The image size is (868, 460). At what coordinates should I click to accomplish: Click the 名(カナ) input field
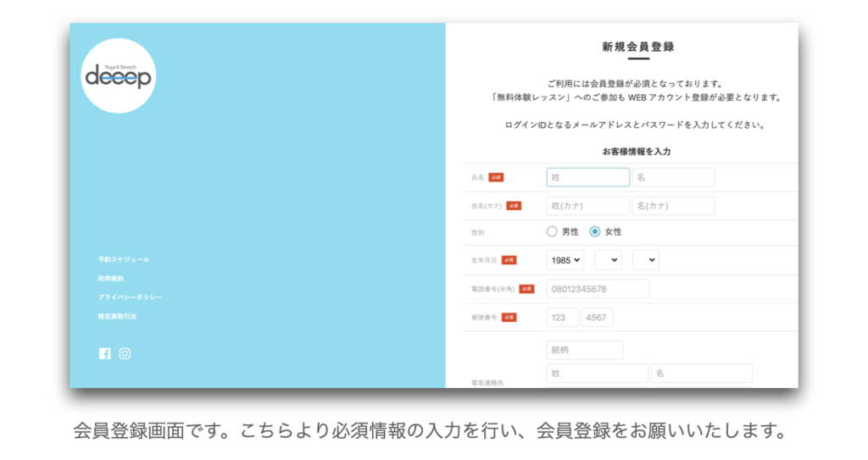pos(673,206)
